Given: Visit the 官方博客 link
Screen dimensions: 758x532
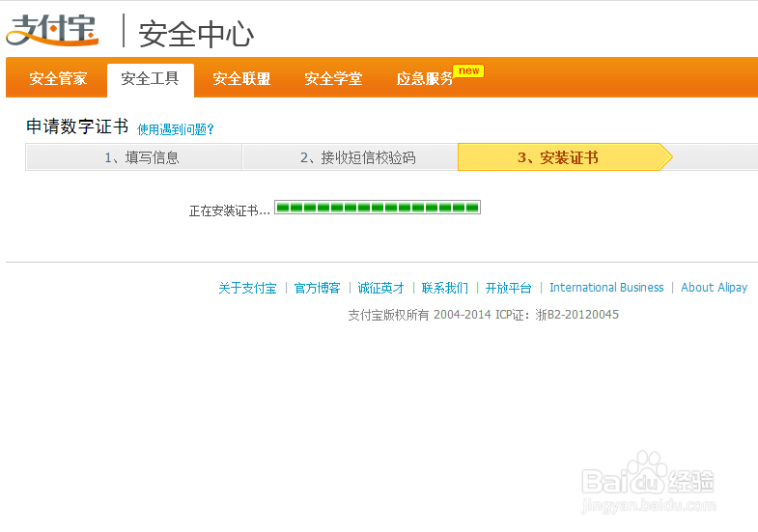Looking at the screenshot, I should [x=317, y=288].
